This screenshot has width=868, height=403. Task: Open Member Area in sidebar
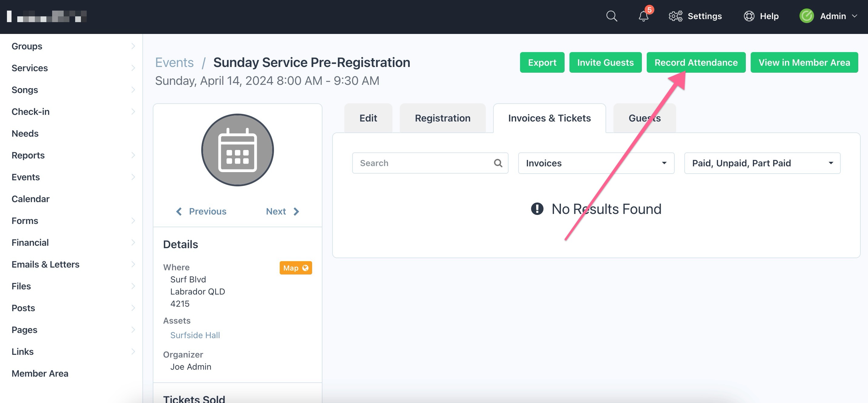pyautogui.click(x=40, y=373)
